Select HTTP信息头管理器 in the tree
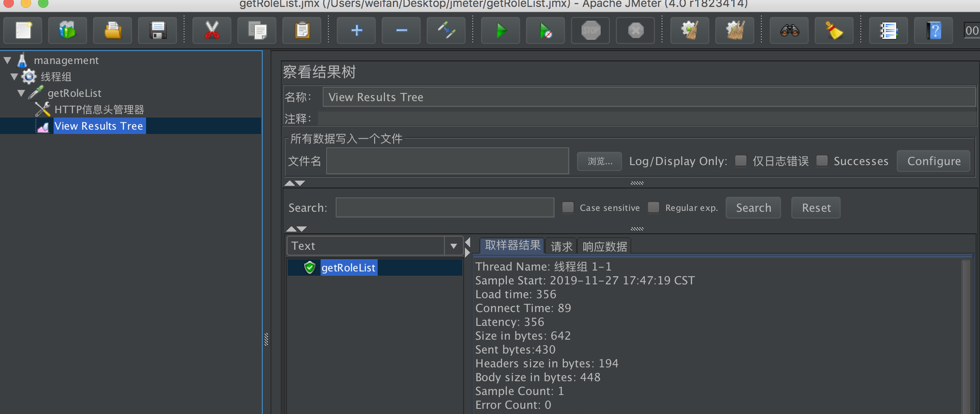This screenshot has height=414, width=980. [x=99, y=110]
